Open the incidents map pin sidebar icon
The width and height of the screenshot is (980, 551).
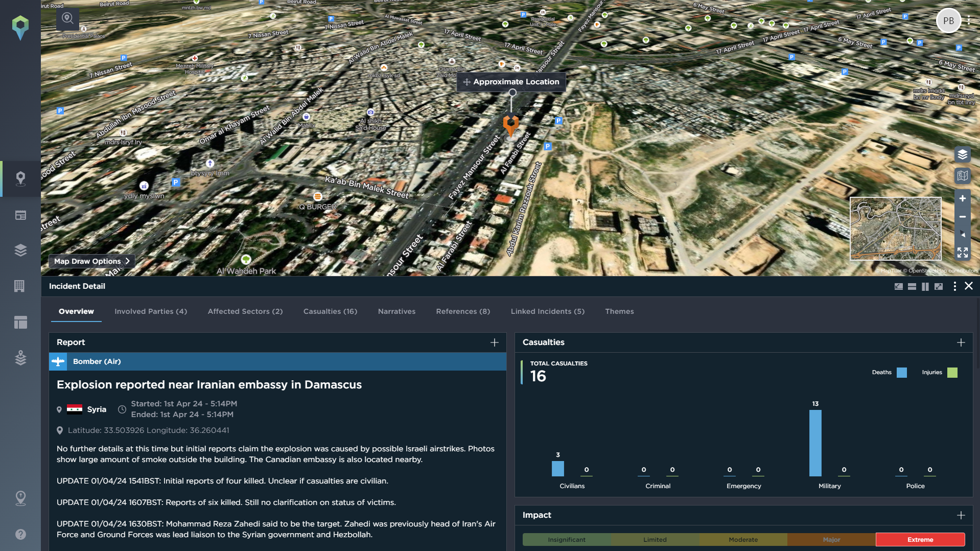[20, 178]
